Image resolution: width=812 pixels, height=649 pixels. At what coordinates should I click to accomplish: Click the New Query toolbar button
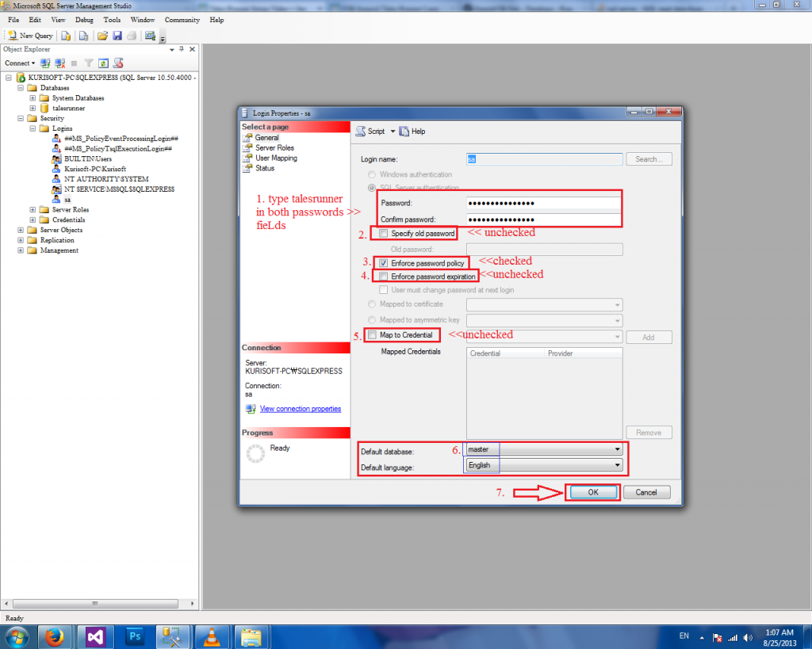[30, 36]
